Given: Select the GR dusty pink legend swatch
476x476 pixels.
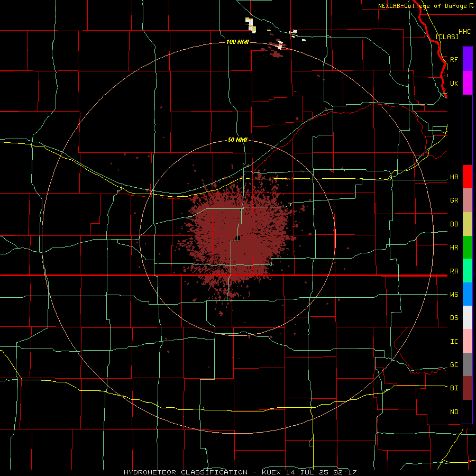Looking at the screenshot, I should point(467,200).
